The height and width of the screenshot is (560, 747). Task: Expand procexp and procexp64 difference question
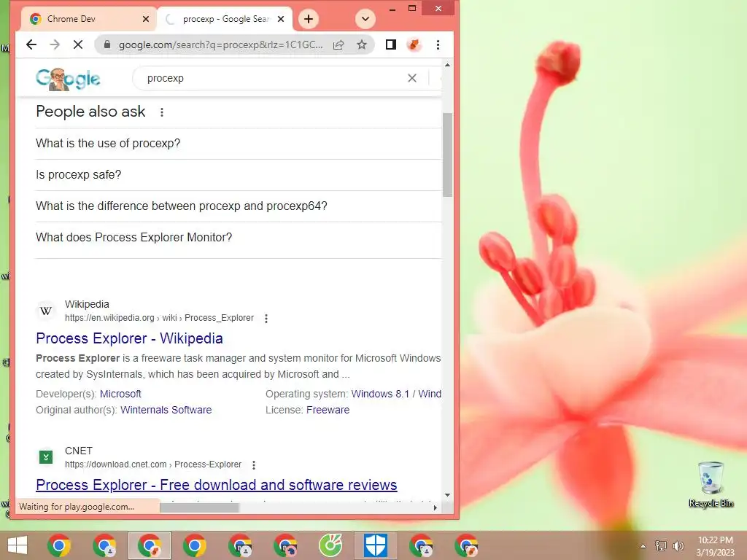(x=239, y=206)
